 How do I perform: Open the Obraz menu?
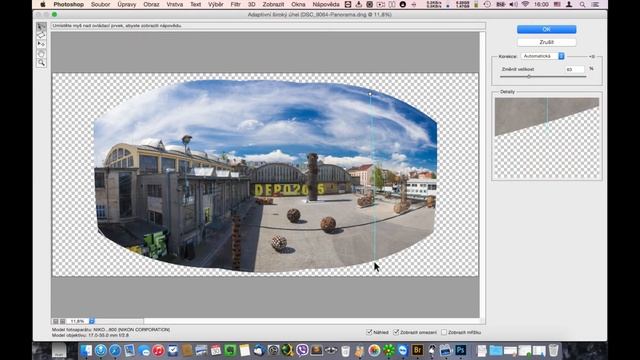click(x=151, y=4)
